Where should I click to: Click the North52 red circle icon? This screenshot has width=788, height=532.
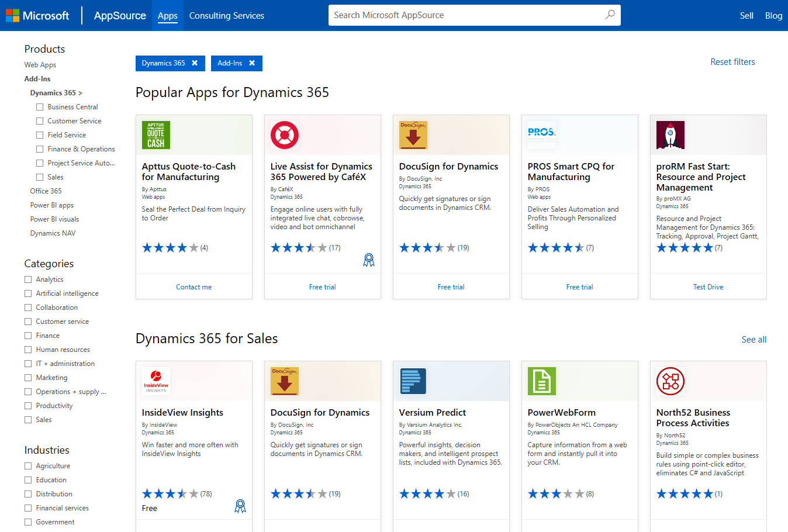[671, 381]
